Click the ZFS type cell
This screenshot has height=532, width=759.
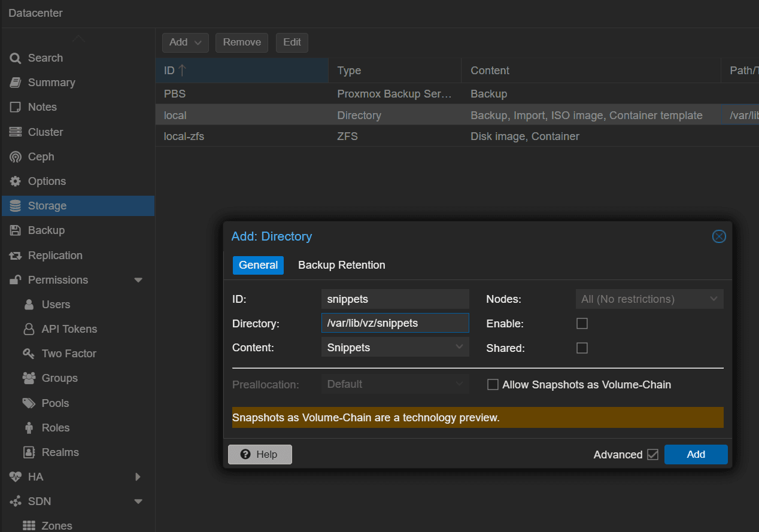tap(395, 136)
